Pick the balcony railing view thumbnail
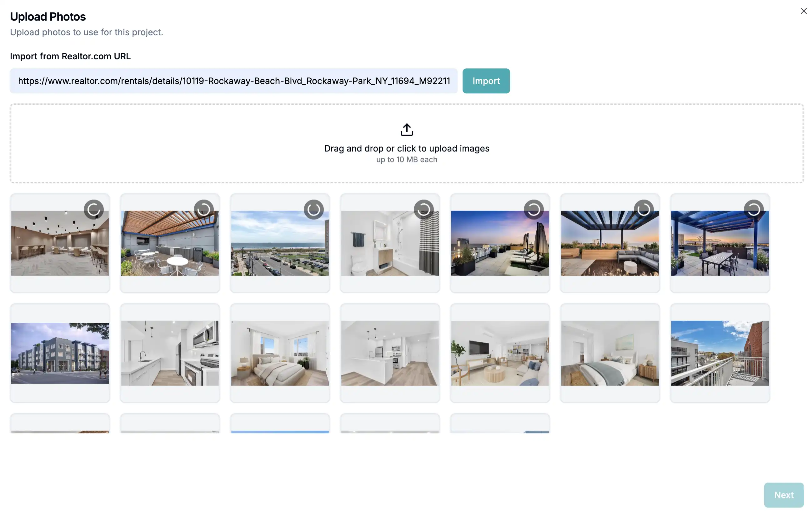The width and height of the screenshot is (812, 511). tap(719, 353)
